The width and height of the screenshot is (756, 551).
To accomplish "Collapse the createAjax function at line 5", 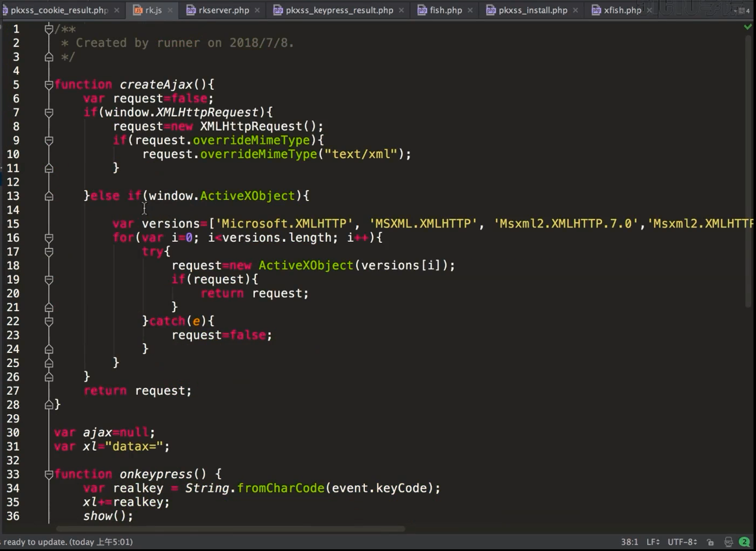I will point(49,84).
